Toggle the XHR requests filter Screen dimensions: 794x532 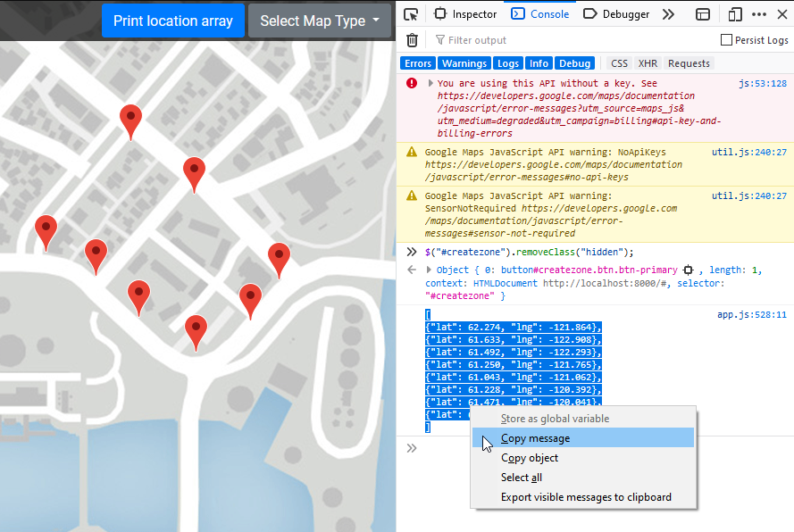(x=648, y=62)
